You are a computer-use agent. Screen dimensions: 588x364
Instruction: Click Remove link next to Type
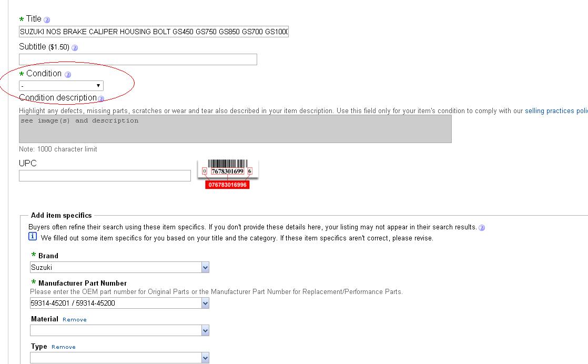[63, 347]
